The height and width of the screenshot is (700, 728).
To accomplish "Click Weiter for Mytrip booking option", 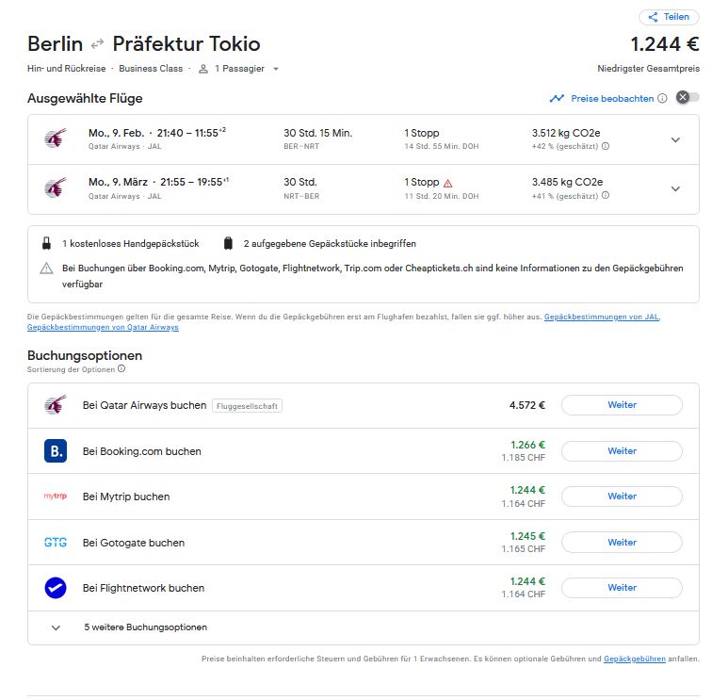I will tap(622, 497).
